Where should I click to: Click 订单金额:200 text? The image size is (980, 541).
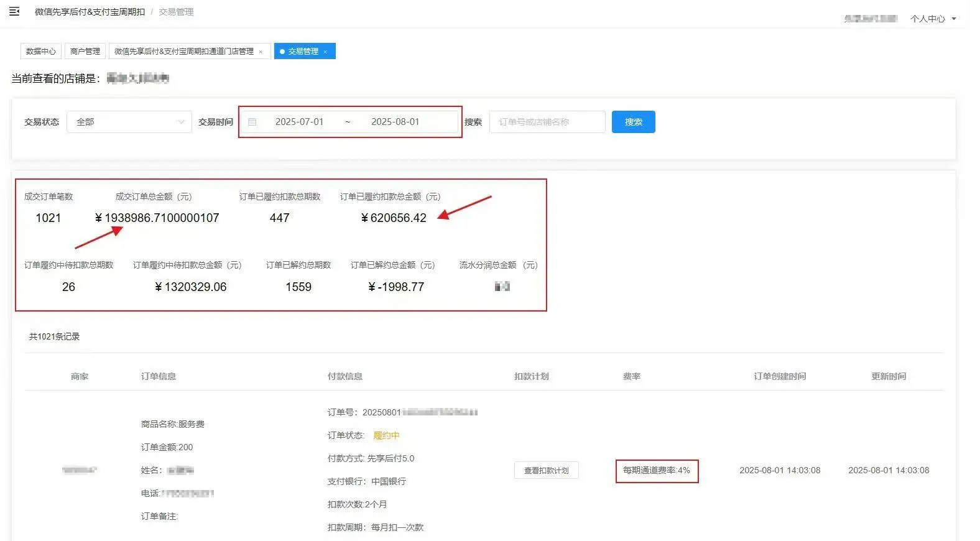167,447
